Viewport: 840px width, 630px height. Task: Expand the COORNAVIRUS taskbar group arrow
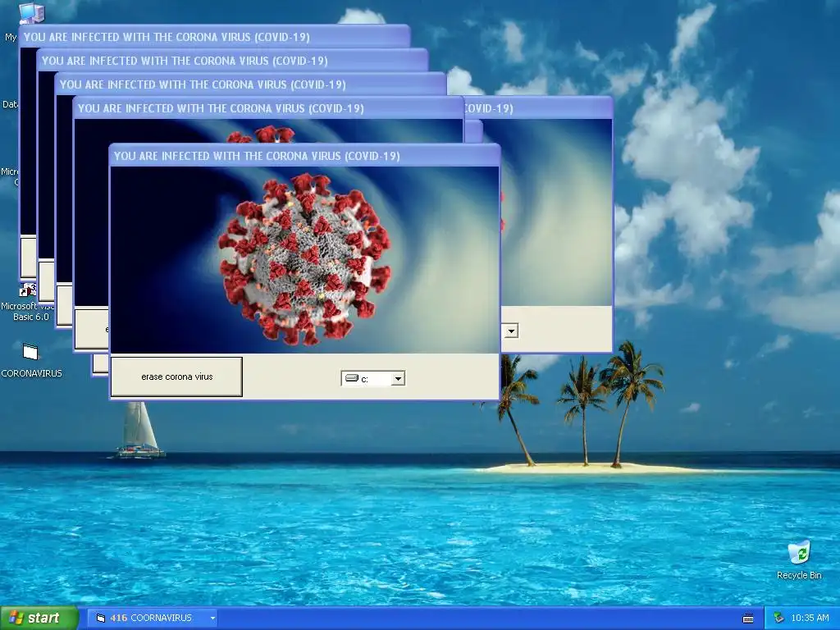(x=212, y=618)
